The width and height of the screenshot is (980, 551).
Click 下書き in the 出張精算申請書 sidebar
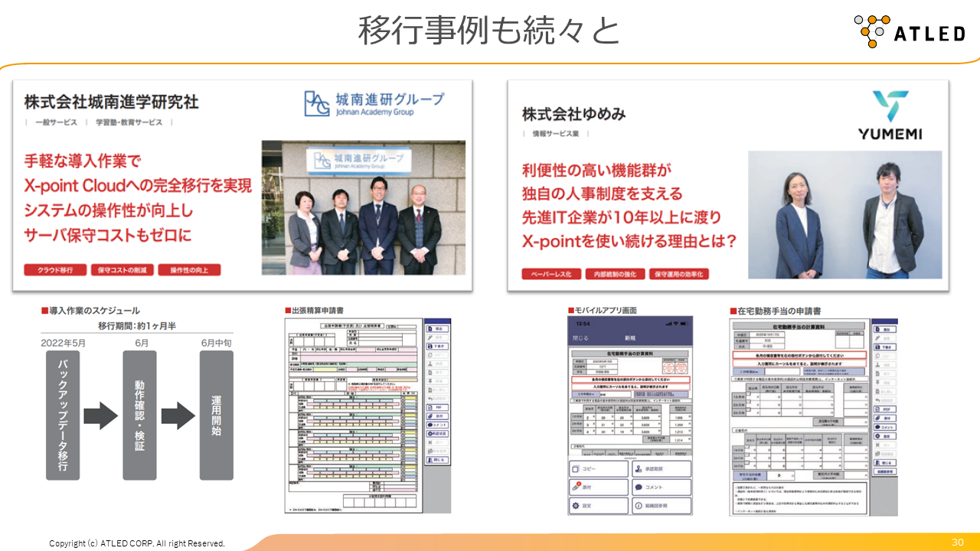437,346
